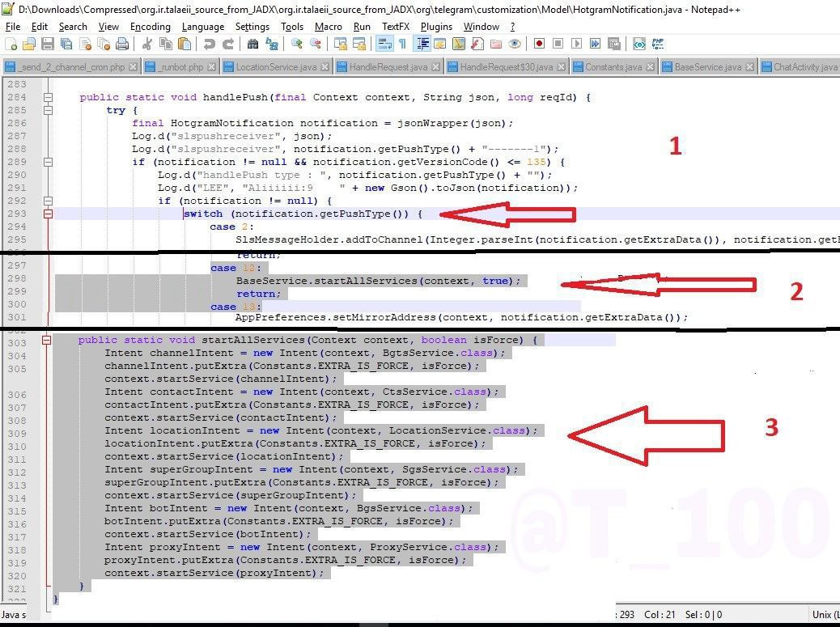
Task: Switch to _runbot.php tab
Action: tap(181, 67)
